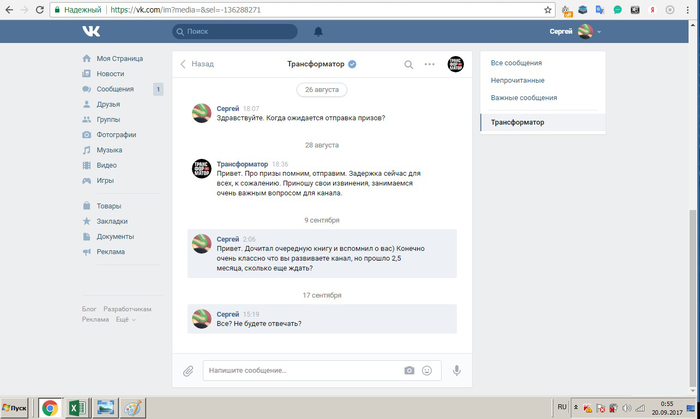Click the Пуск Start button

(x=15, y=408)
